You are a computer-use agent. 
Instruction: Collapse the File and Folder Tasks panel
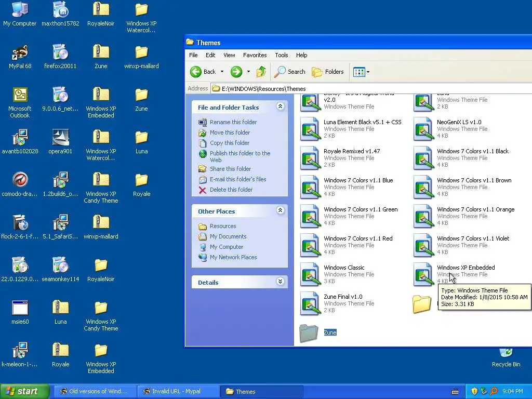pyautogui.click(x=280, y=107)
